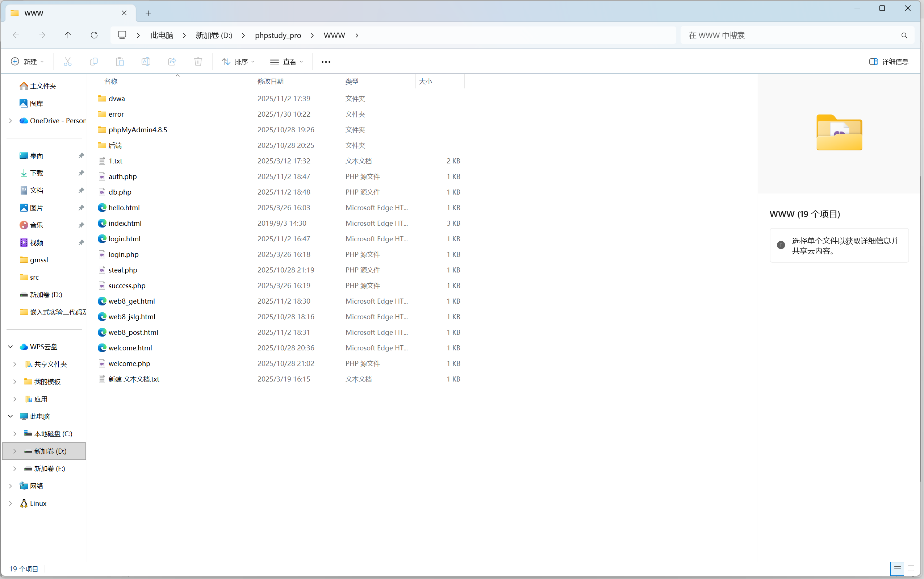The image size is (924, 579).
Task: Open the 排序 sort dropdown
Action: [238, 62]
